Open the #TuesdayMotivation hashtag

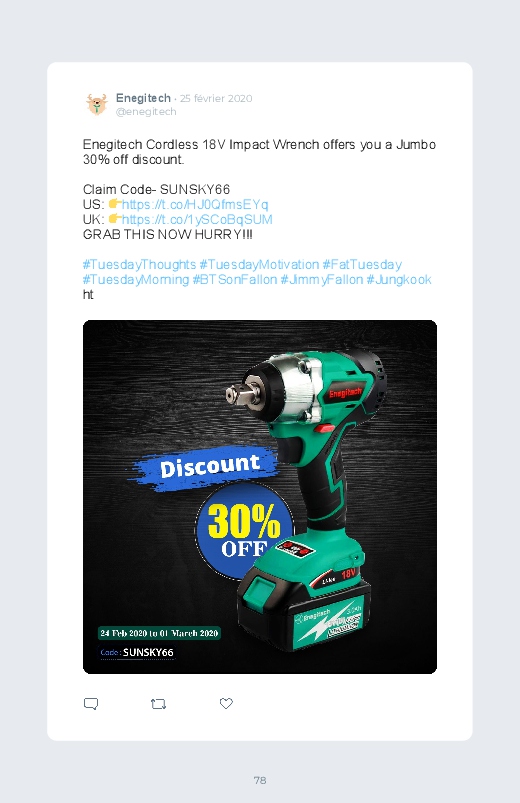(x=259, y=265)
